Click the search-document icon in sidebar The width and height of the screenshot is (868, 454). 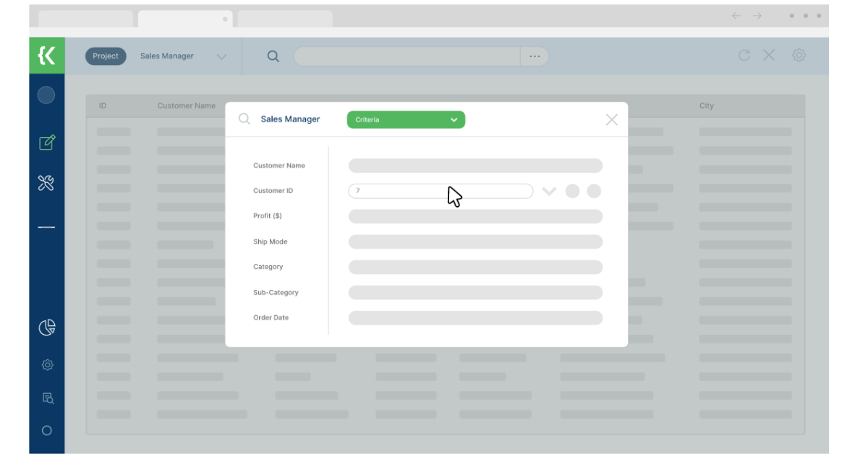(47, 398)
